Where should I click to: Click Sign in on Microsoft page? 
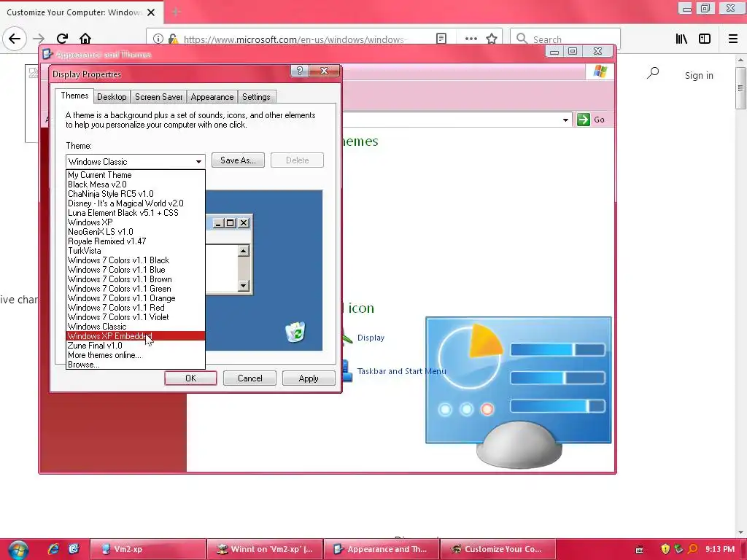click(699, 75)
